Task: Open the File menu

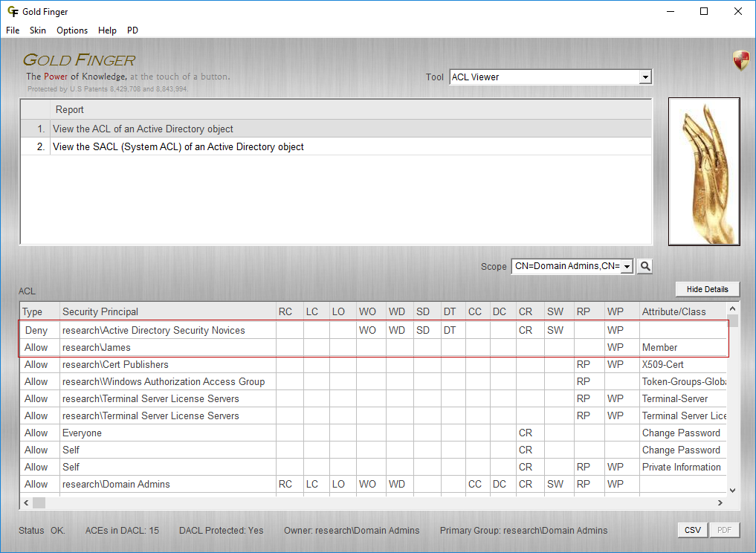Action: pyautogui.click(x=12, y=30)
